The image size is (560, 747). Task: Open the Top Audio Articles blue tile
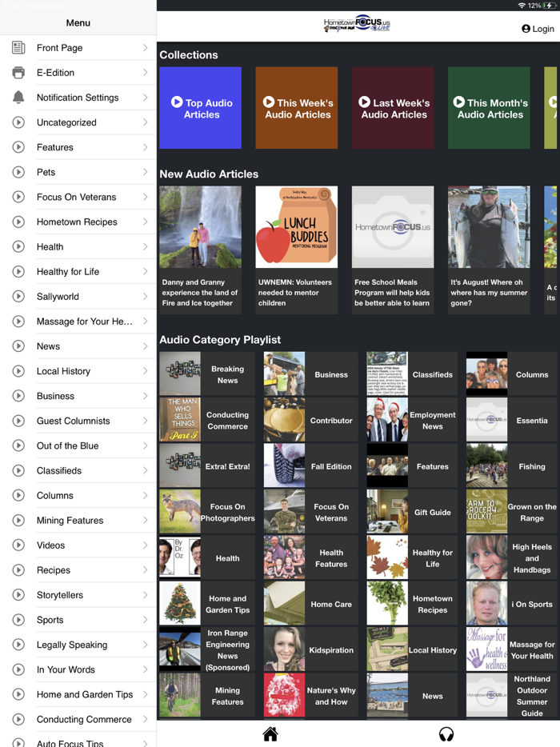[x=200, y=108]
